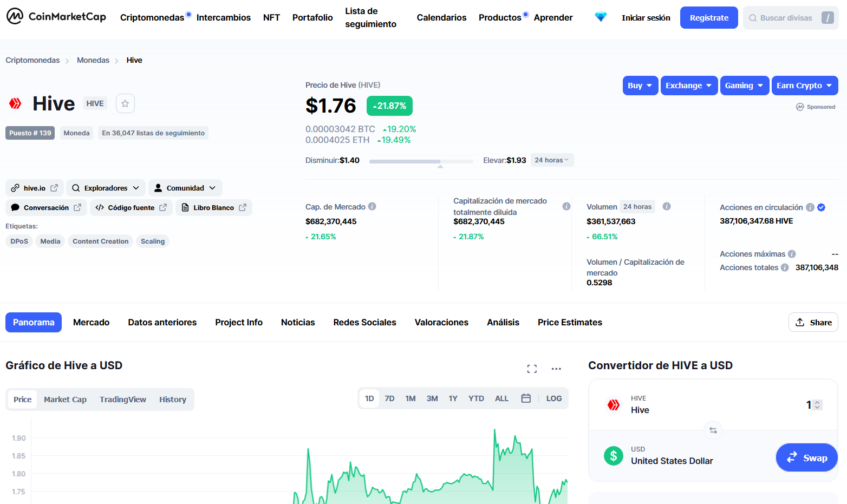Switch to Datos anteriores tab

point(162,322)
